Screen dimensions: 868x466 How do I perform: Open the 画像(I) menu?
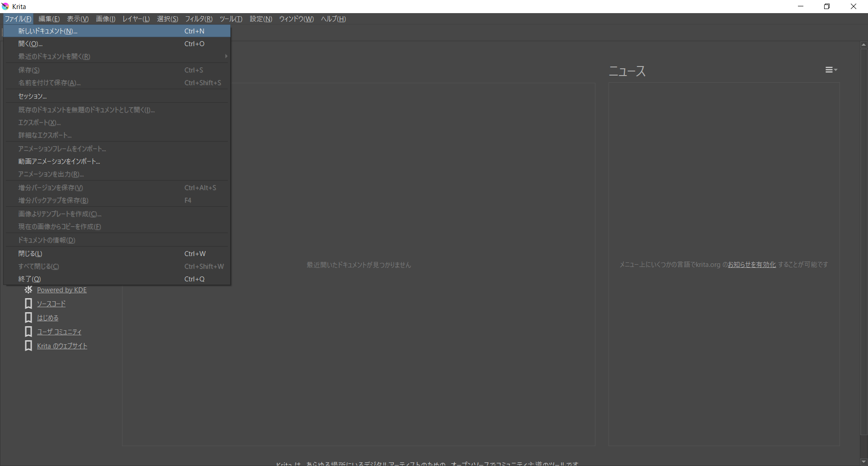coord(106,19)
